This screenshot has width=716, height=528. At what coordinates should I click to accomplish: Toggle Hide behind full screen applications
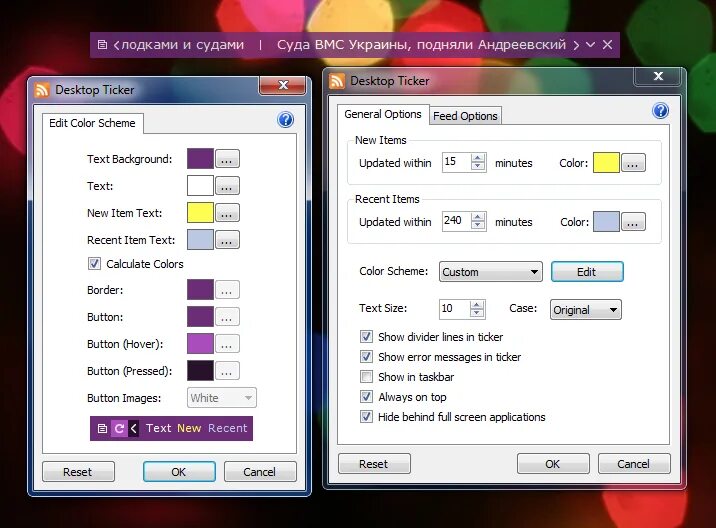pyautogui.click(x=366, y=417)
